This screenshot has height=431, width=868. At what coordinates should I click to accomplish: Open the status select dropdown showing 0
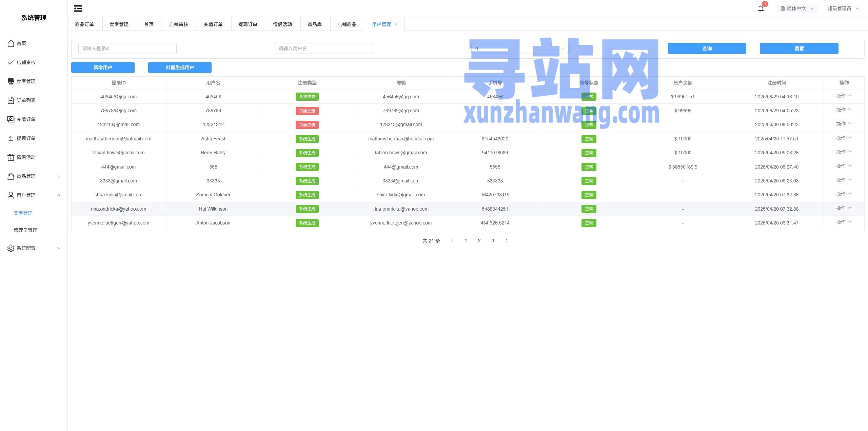click(x=520, y=48)
